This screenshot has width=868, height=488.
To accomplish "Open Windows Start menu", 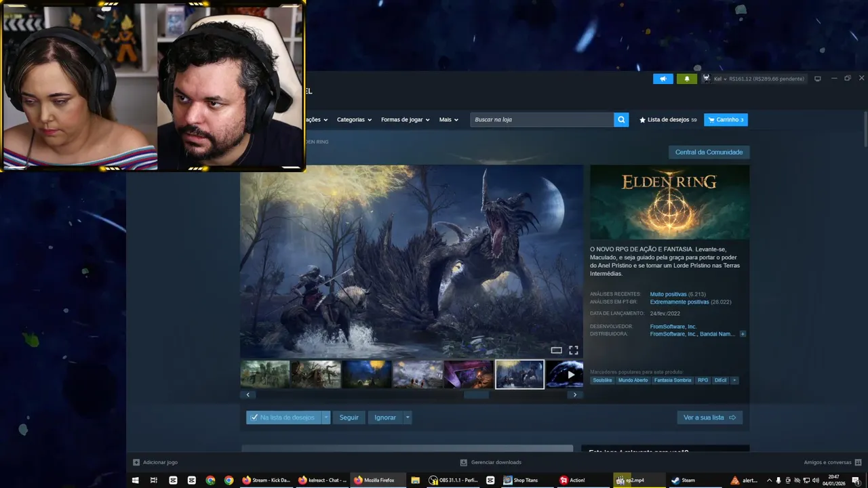I will click(x=136, y=480).
